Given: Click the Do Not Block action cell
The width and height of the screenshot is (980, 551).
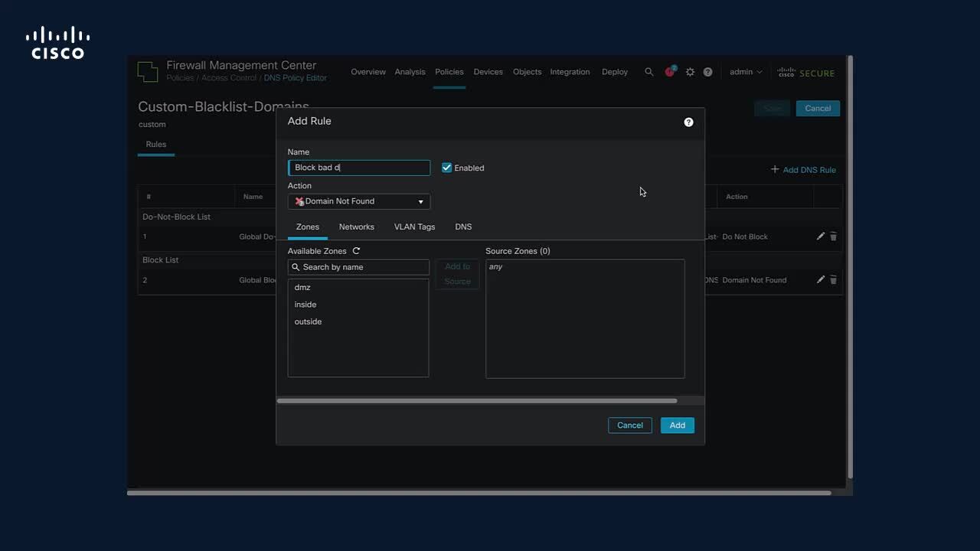Looking at the screenshot, I should point(745,236).
